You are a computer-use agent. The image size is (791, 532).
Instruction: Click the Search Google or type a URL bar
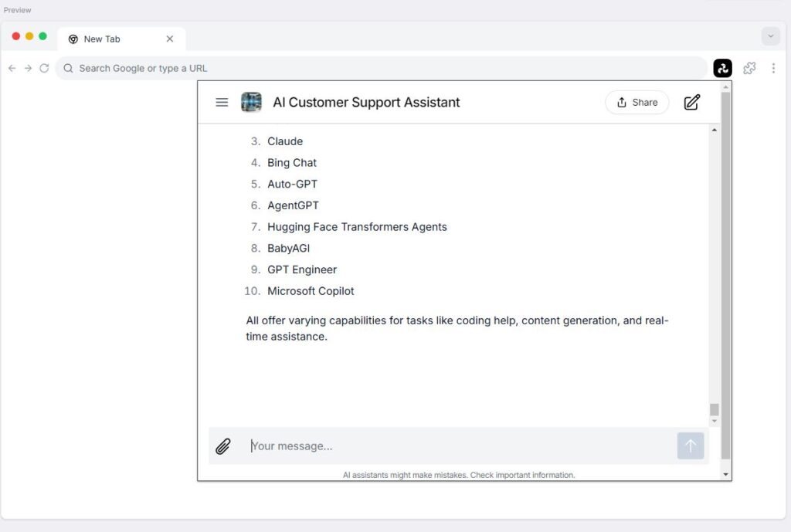click(379, 68)
